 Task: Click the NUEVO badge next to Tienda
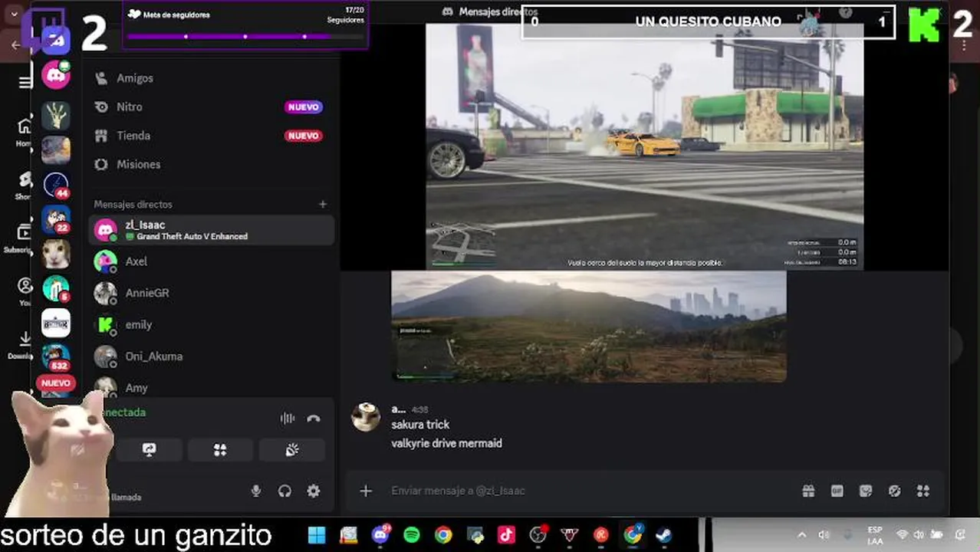pyautogui.click(x=303, y=136)
